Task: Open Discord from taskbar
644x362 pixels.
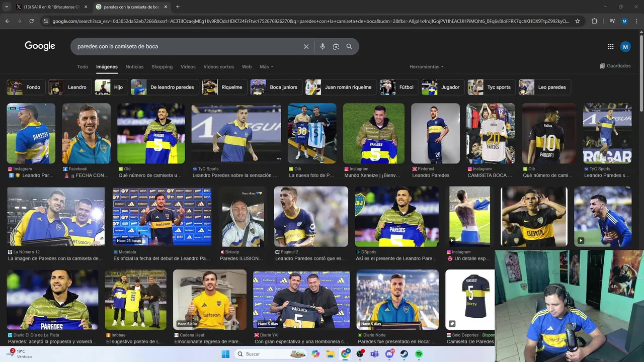Action: (389, 354)
